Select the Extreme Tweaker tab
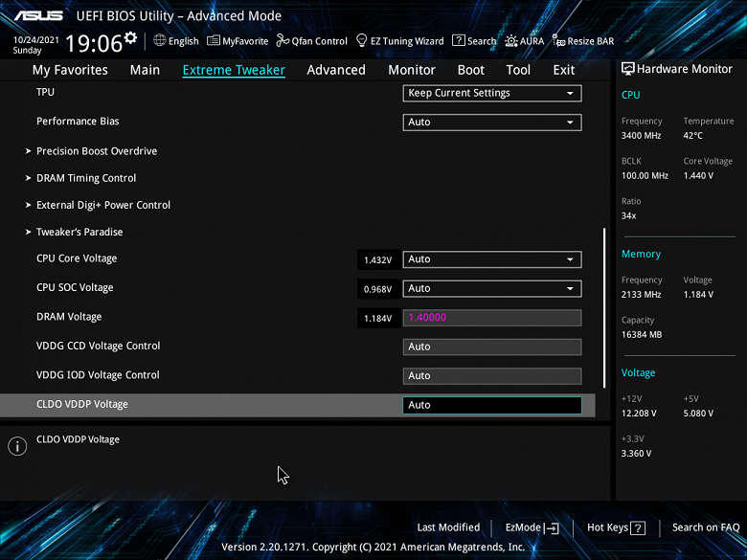This screenshot has width=747, height=560. click(234, 70)
